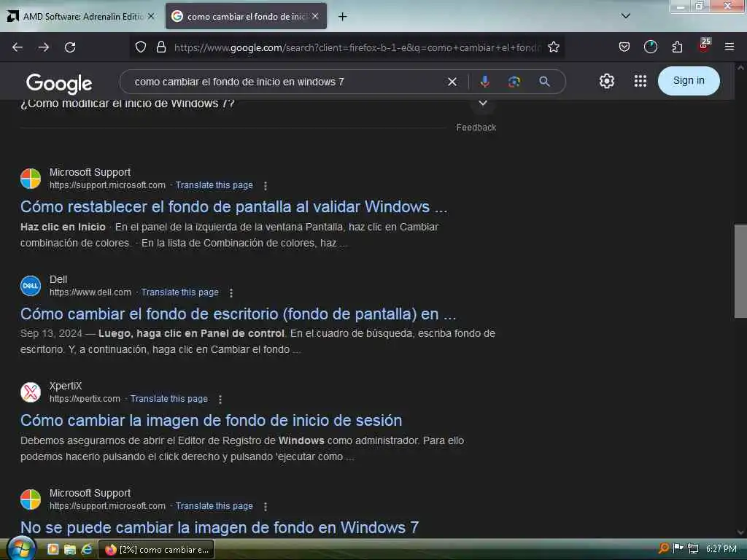Click the https://xpertix.com URL text

click(85, 399)
